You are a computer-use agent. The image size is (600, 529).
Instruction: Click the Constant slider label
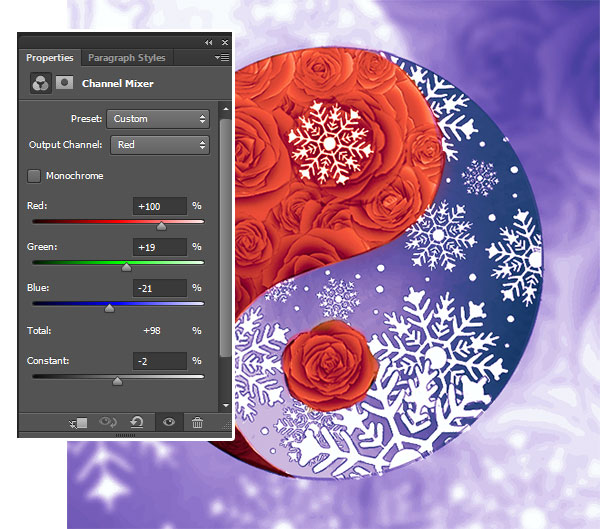click(x=48, y=361)
